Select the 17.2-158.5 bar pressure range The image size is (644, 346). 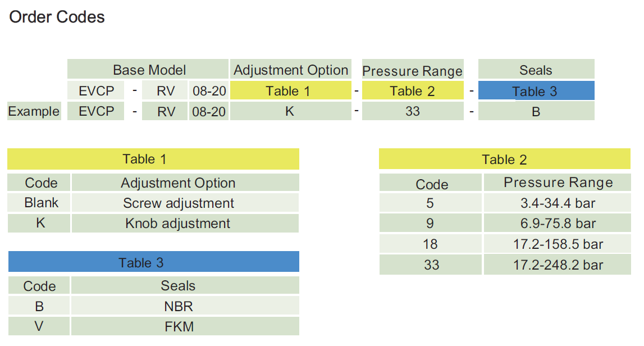coord(556,244)
